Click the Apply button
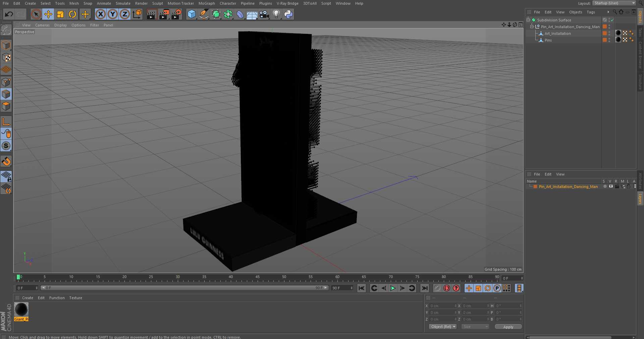Image resolution: width=644 pixels, height=339 pixels. pyautogui.click(x=508, y=327)
